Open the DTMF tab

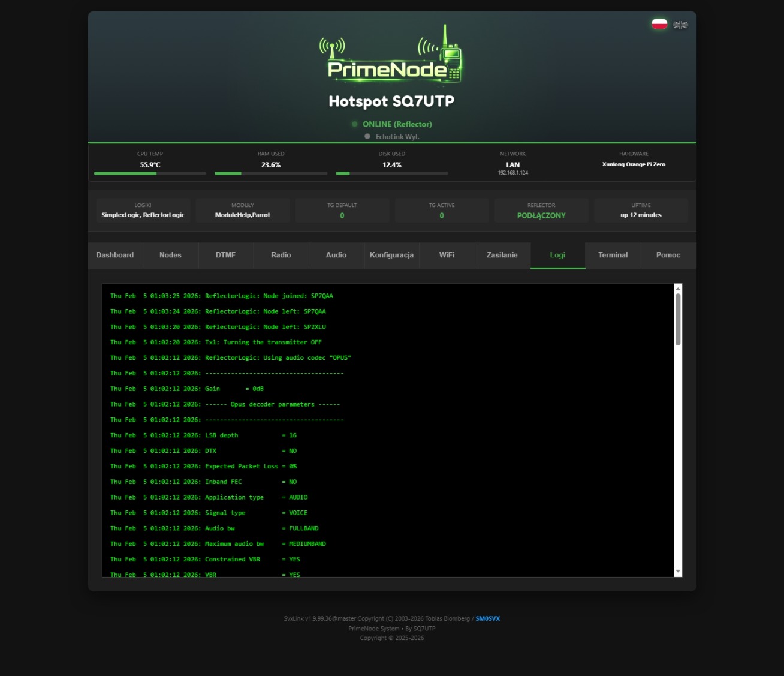[x=225, y=256]
